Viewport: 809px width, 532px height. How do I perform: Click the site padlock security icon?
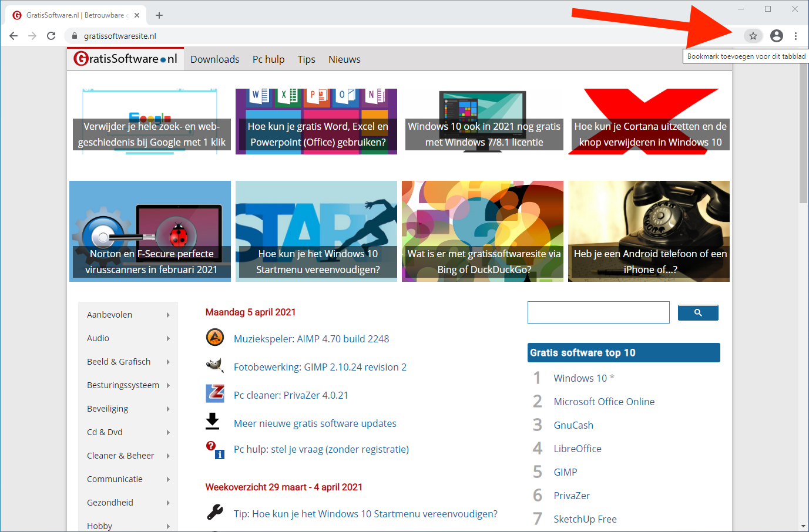pos(74,36)
